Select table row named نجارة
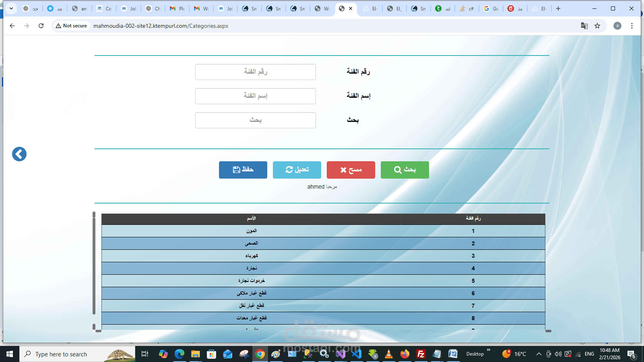This screenshot has width=644, height=362. pos(323,268)
